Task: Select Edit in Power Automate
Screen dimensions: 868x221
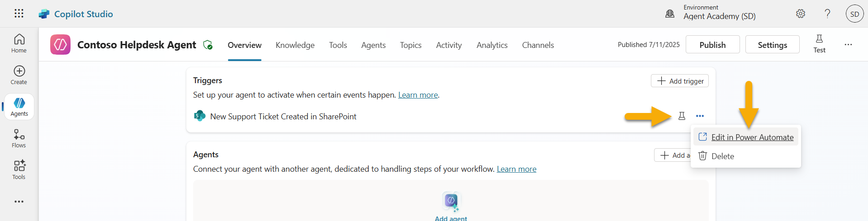Action: click(752, 137)
